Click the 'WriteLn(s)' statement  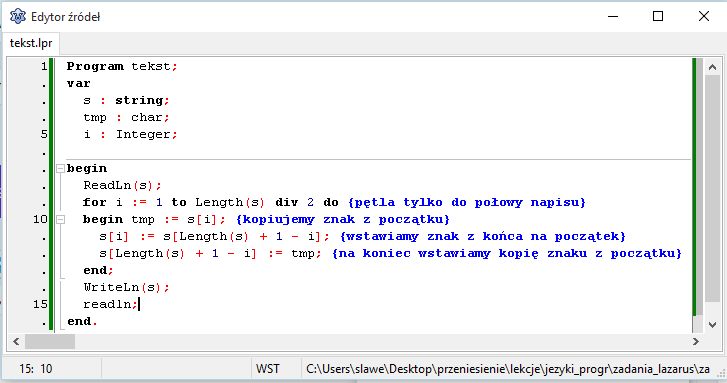tap(127, 287)
